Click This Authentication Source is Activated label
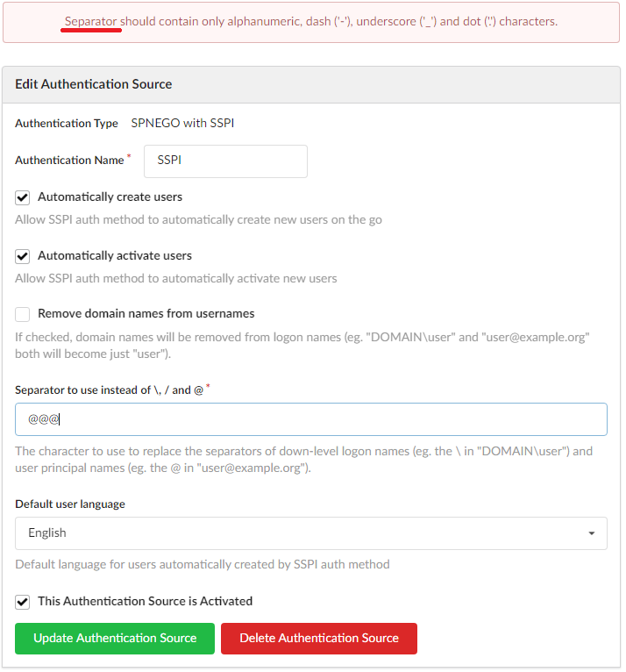This screenshot has height=672, width=626. coord(146,601)
